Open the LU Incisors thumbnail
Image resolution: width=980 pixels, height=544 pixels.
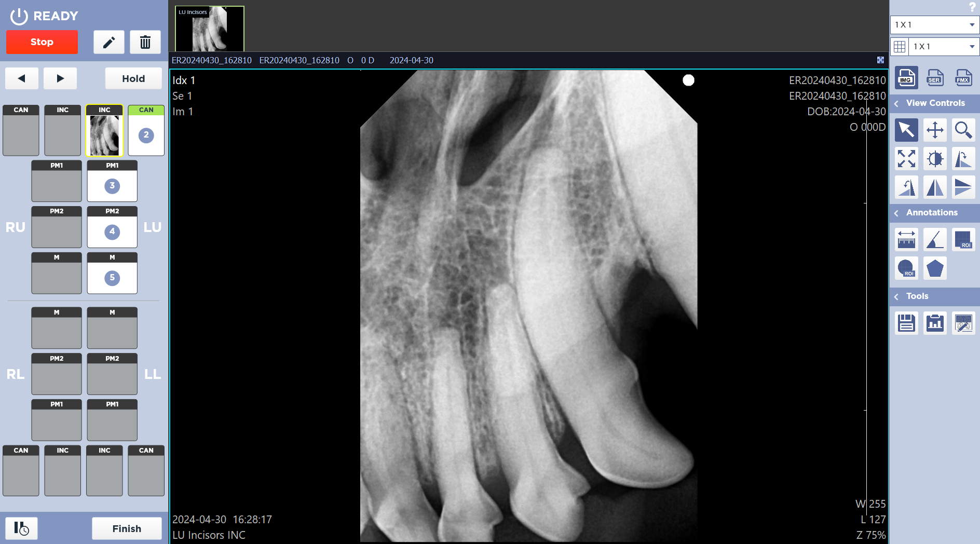coord(210,29)
